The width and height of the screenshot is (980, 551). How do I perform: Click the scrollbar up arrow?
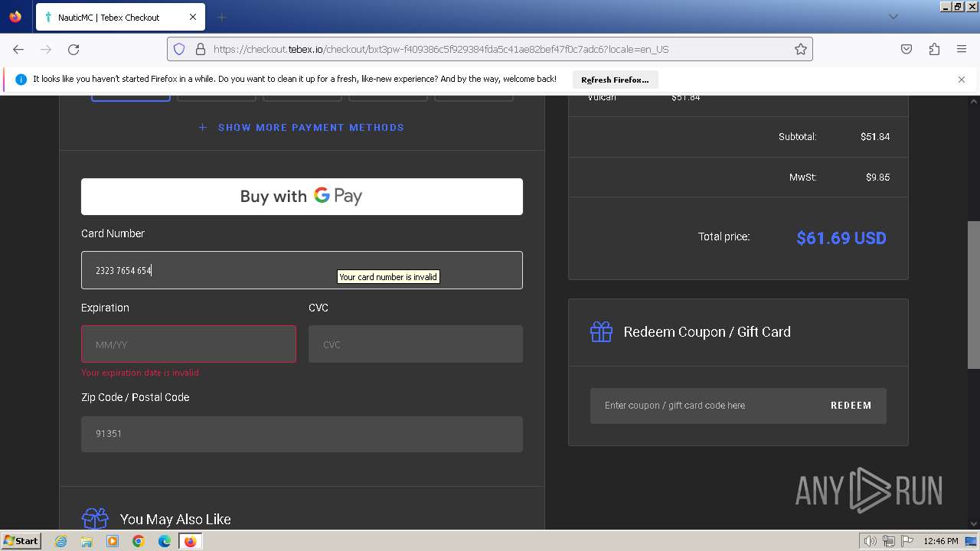(x=974, y=101)
